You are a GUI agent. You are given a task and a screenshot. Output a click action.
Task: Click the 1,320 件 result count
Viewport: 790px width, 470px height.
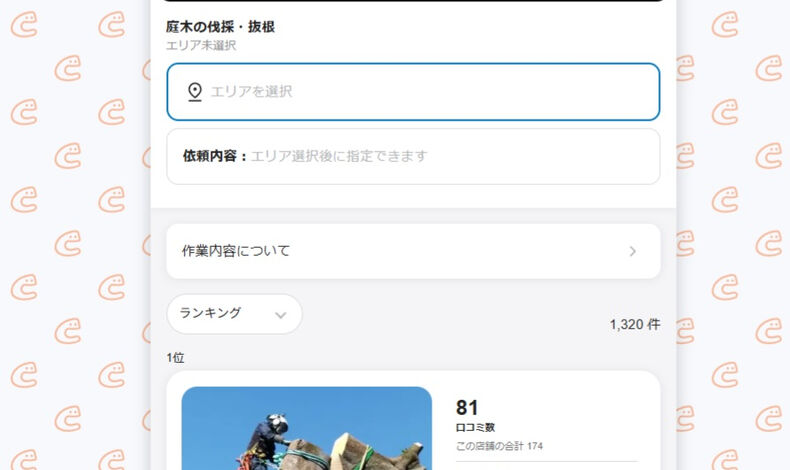635,324
